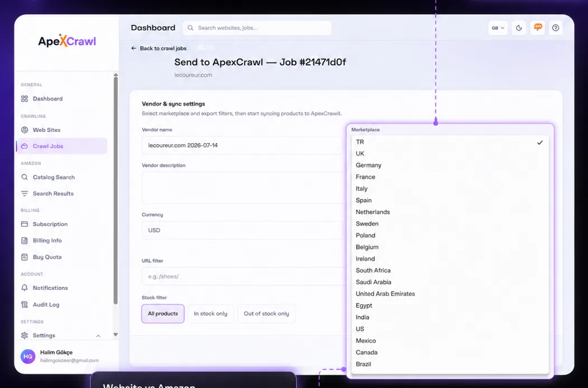
Task: Click the Web Sites globe icon
Action: tap(25, 130)
